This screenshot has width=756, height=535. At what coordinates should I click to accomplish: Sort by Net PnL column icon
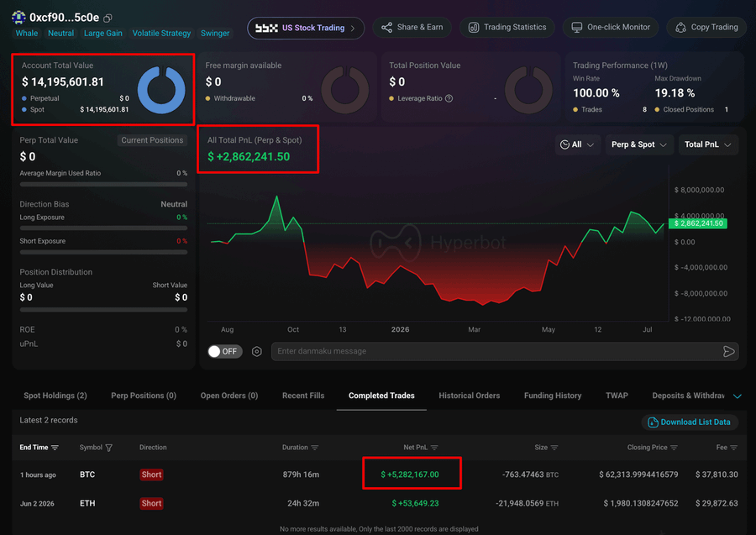pos(434,448)
